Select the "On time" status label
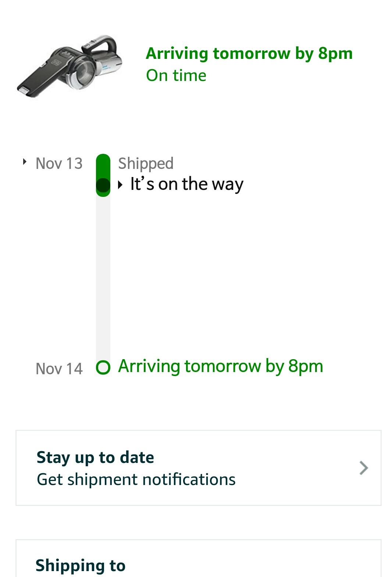This screenshot has height=577, width=392. [176, 75]
